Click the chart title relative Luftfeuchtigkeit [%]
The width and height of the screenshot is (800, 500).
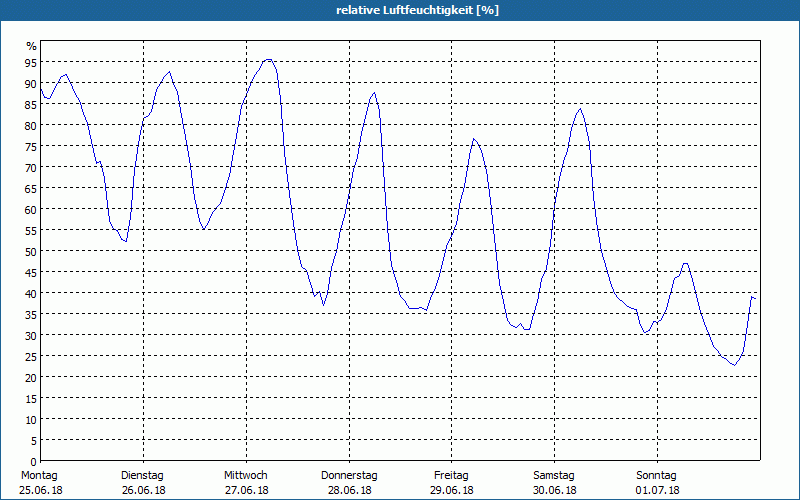[417, 10]
